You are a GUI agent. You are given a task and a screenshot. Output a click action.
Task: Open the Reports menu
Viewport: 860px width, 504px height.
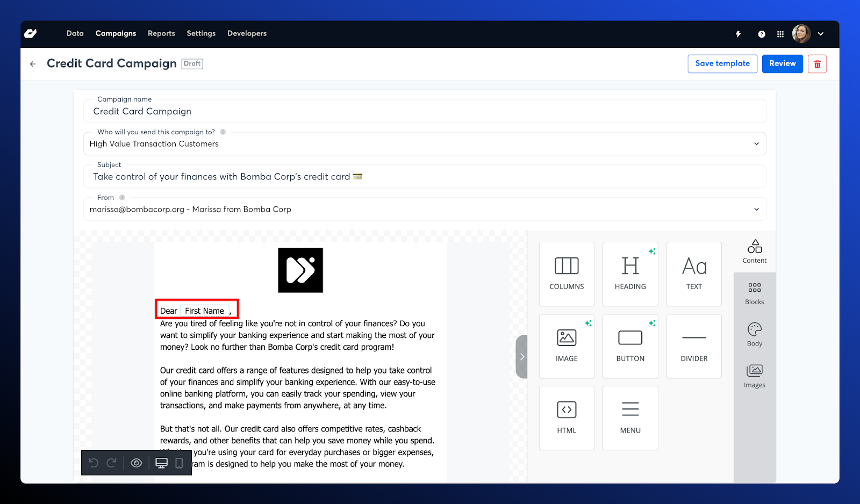pos(161,33)
